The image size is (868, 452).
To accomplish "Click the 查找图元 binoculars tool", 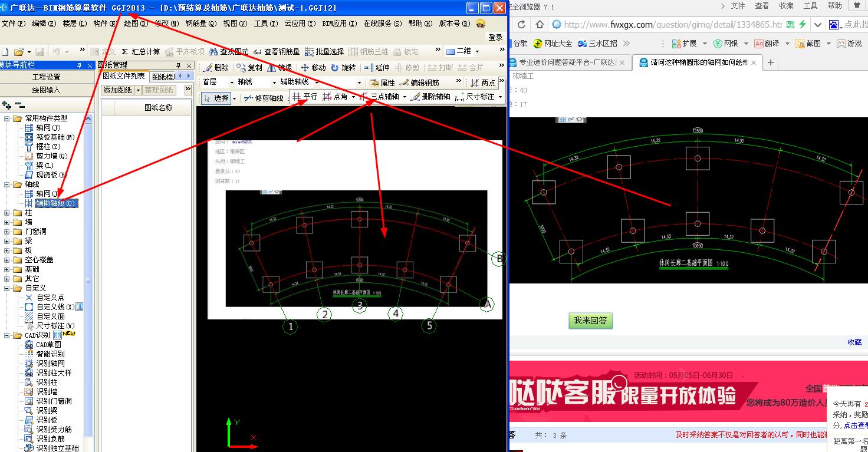I will tap(228, 52).
